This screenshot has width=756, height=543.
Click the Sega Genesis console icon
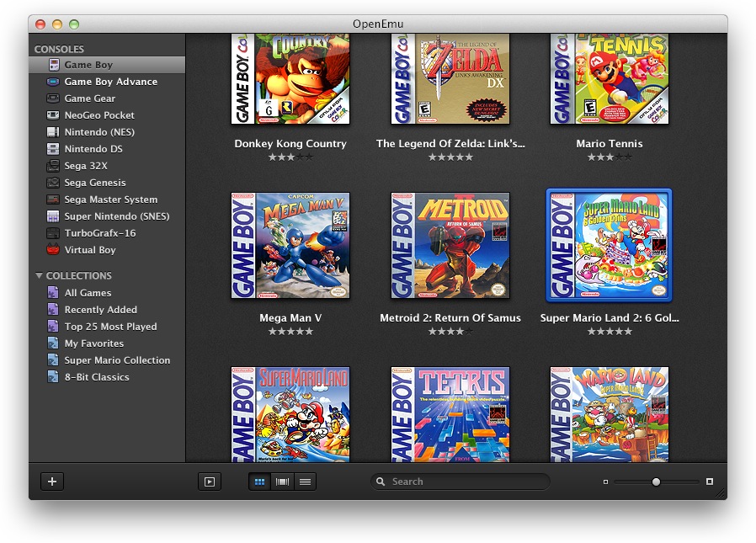click(x=52, y=183)
